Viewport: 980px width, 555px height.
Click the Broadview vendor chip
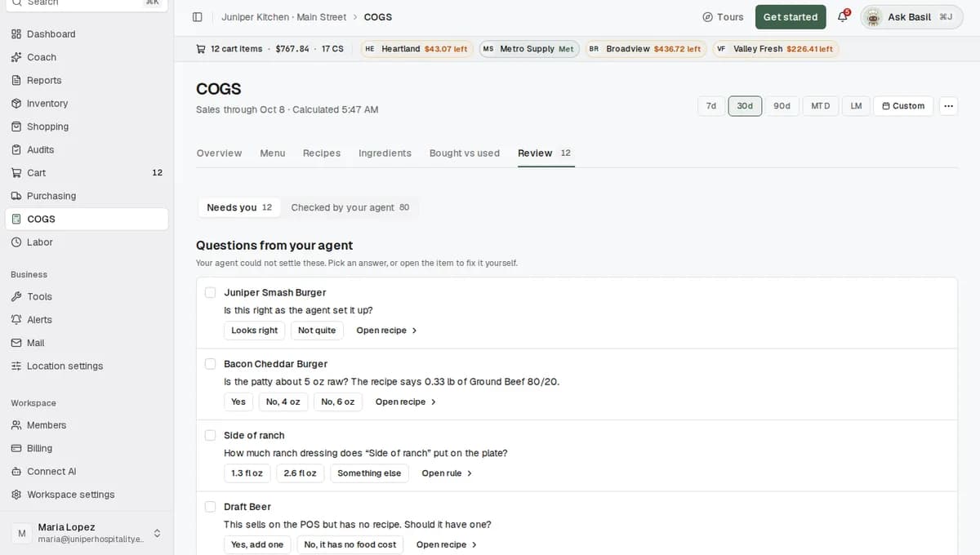(645, 49)
